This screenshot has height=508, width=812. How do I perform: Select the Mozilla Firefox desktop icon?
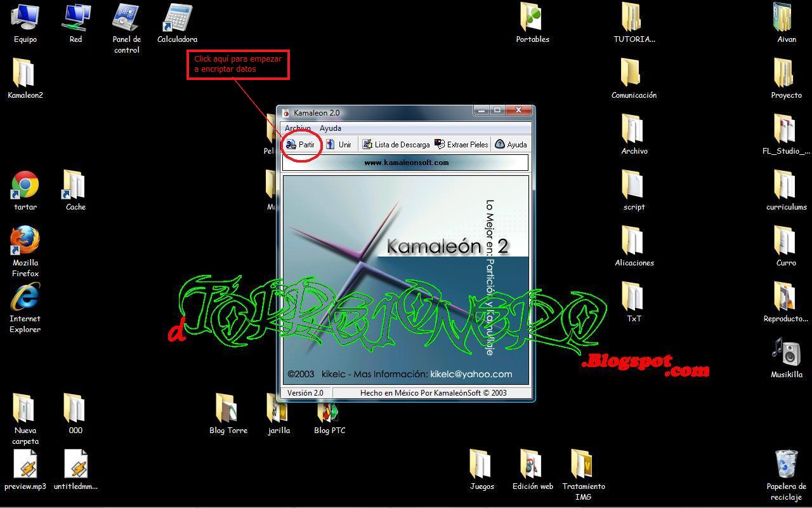pos(25,252)
